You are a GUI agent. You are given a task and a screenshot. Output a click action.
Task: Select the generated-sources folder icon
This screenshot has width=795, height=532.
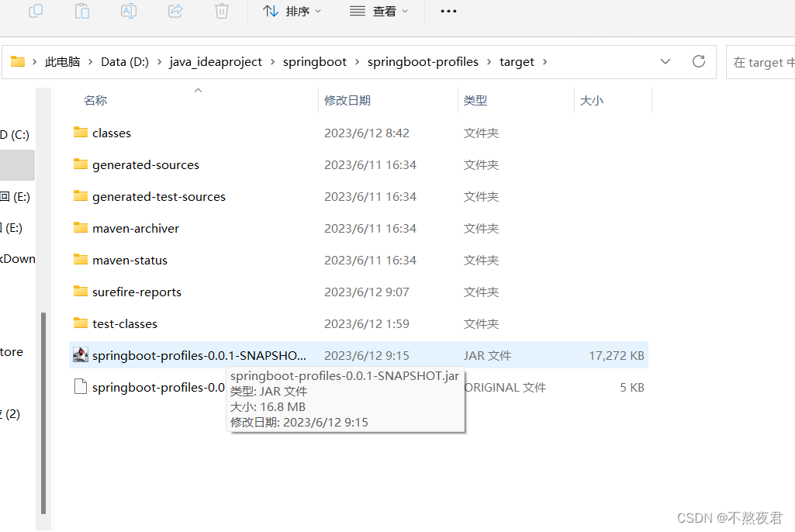(81, 164)
